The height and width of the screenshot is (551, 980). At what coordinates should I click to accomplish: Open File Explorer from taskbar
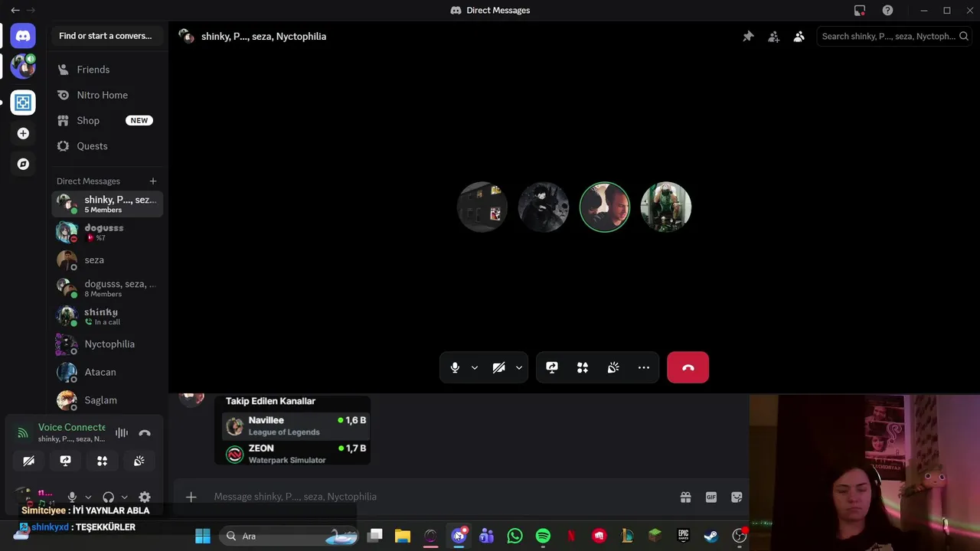(403, 536)
